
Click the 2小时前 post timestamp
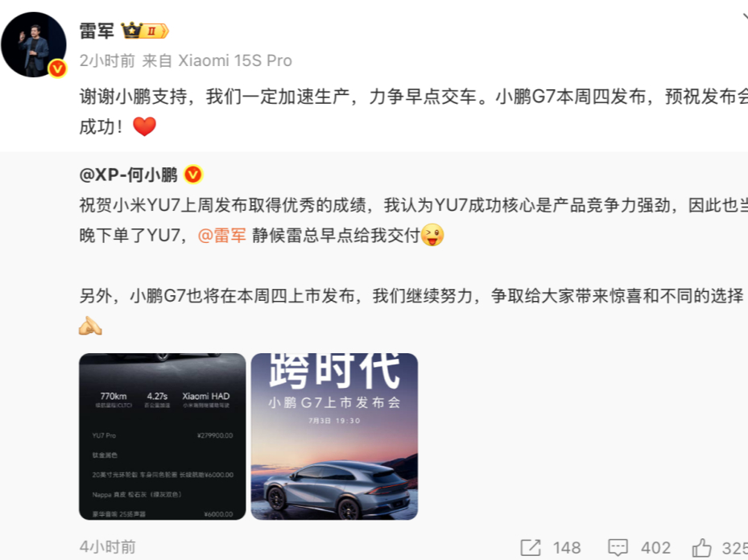pos(107,61)
